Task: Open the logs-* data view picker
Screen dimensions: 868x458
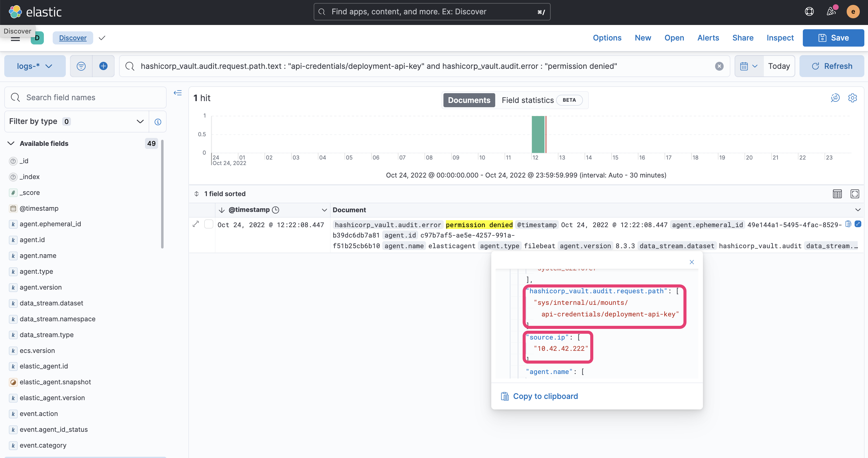Action: tap(35, 66)
